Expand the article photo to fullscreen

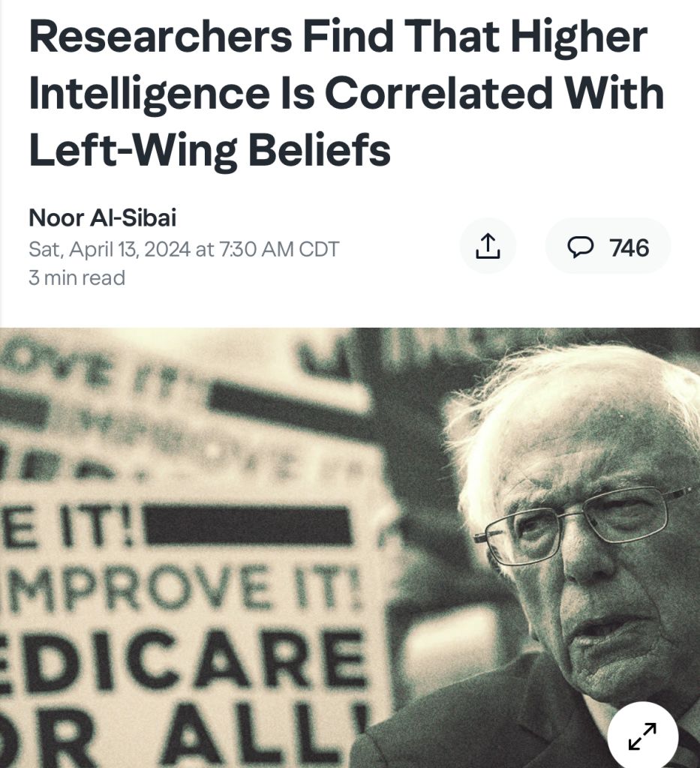pyautogui.click(x=642, y=736)
